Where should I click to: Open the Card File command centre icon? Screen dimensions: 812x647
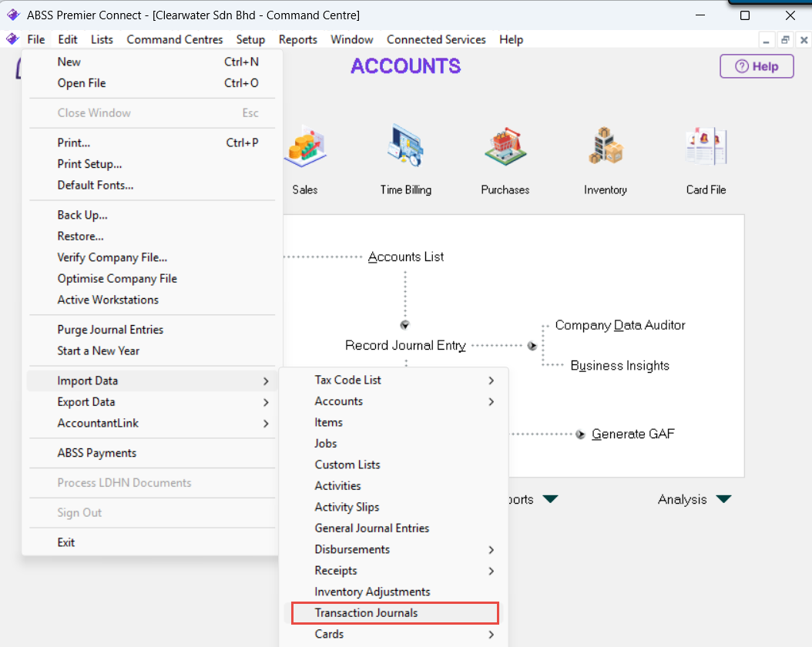point(706,148)
